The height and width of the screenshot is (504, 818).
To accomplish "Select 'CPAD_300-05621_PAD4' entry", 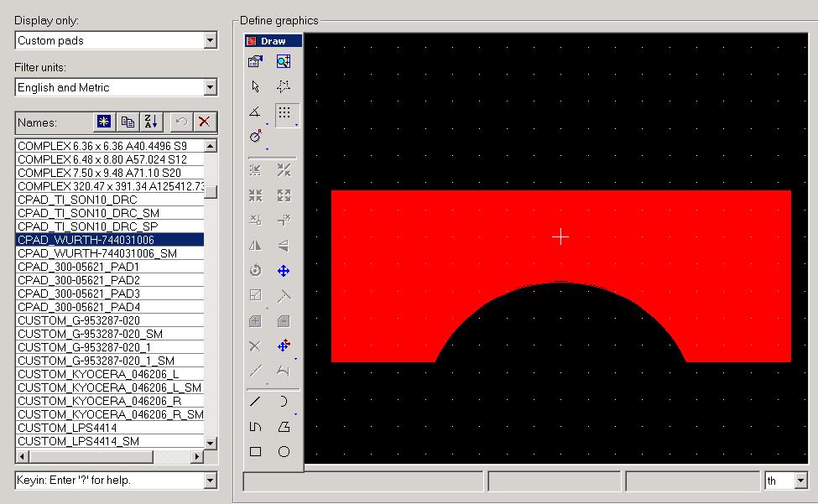I will click(x=110, y=307).
